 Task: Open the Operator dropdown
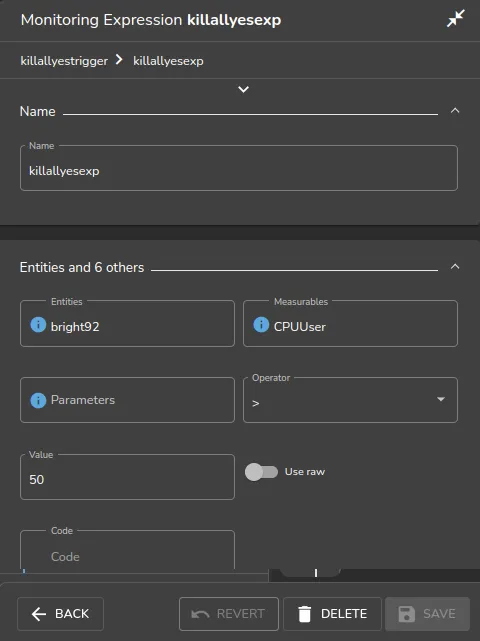[x=350, y=400]
